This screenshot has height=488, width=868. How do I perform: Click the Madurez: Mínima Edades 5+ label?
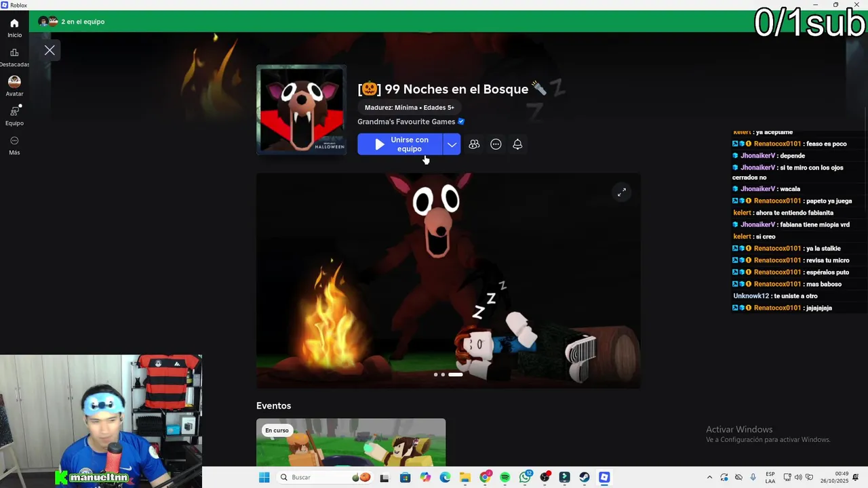(410, 108)
